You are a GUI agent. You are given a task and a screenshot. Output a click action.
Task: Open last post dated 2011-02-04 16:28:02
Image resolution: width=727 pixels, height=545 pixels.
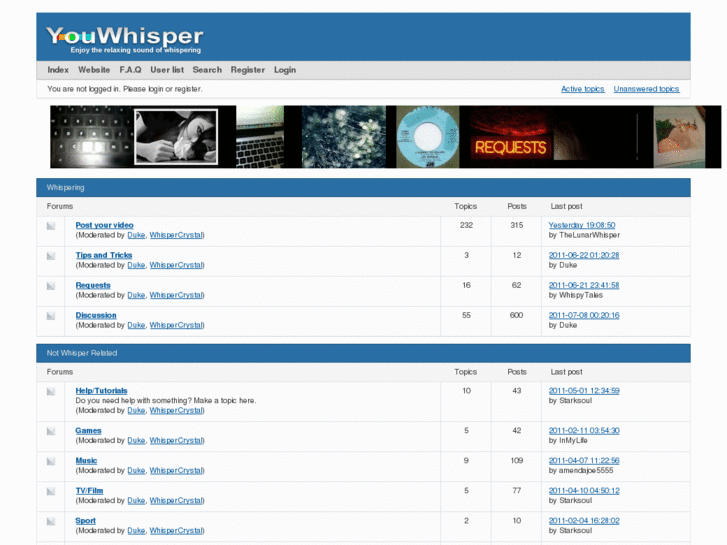pos(584,521)
